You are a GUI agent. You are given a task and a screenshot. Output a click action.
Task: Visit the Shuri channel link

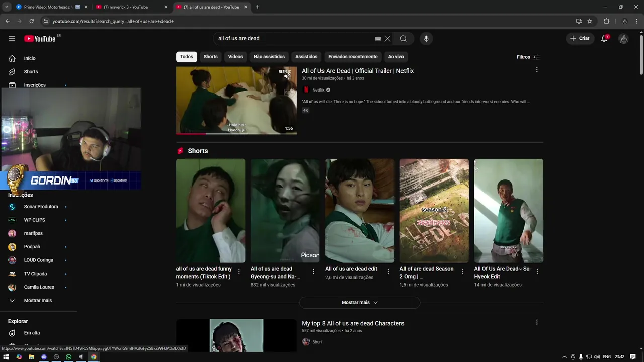(317, 342)
